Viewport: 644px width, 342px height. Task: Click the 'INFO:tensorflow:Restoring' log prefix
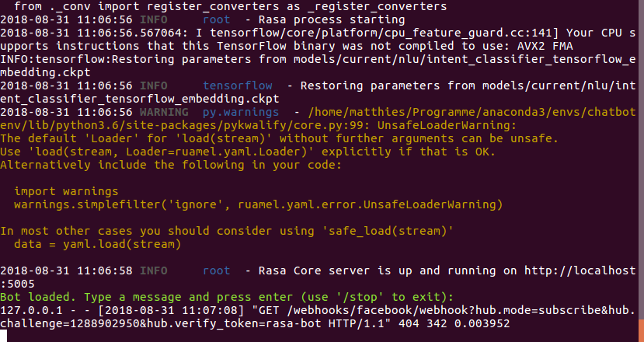click(x=88, y=59)
